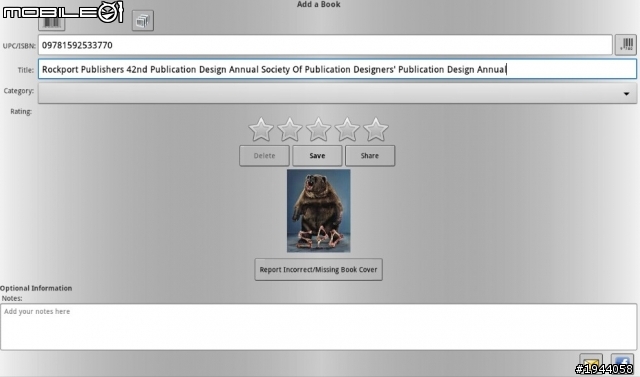The height and width of the screenshot is (377, 640).
Task: Click the Share button
Action: [370, 156]
